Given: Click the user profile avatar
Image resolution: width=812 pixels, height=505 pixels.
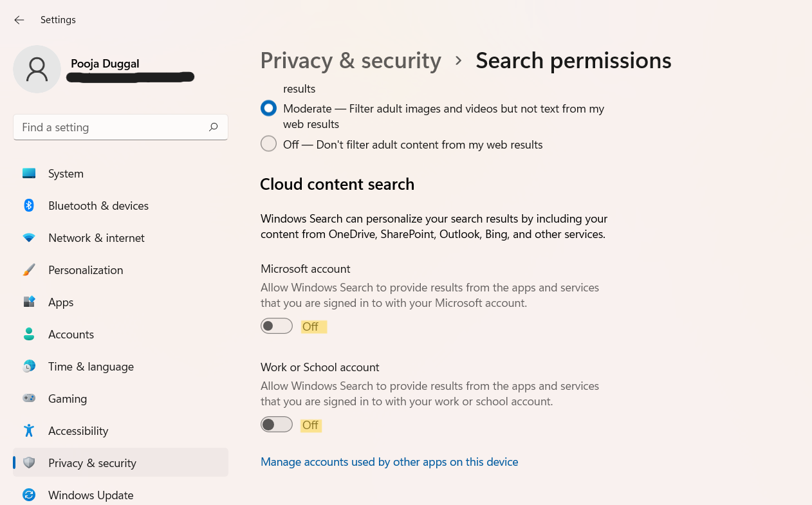Looking at the screenshot, I should [x=37, y=69].
